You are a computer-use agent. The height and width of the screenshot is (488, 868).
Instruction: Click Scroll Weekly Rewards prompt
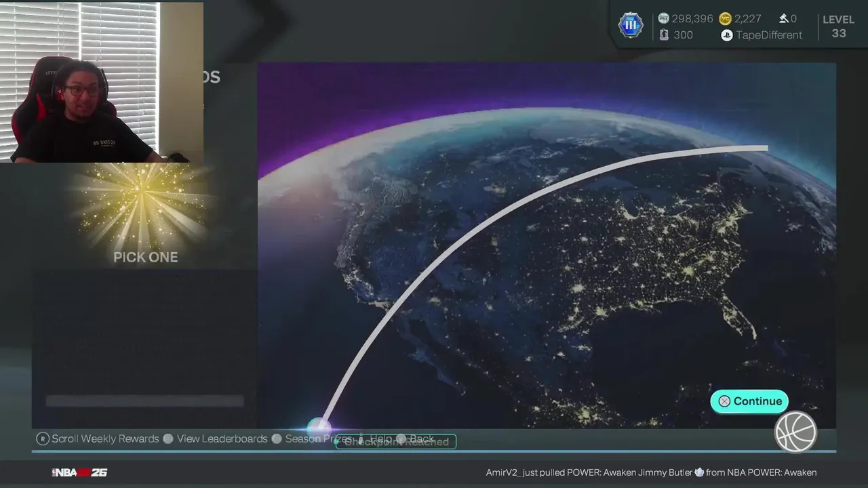point(105,439)
